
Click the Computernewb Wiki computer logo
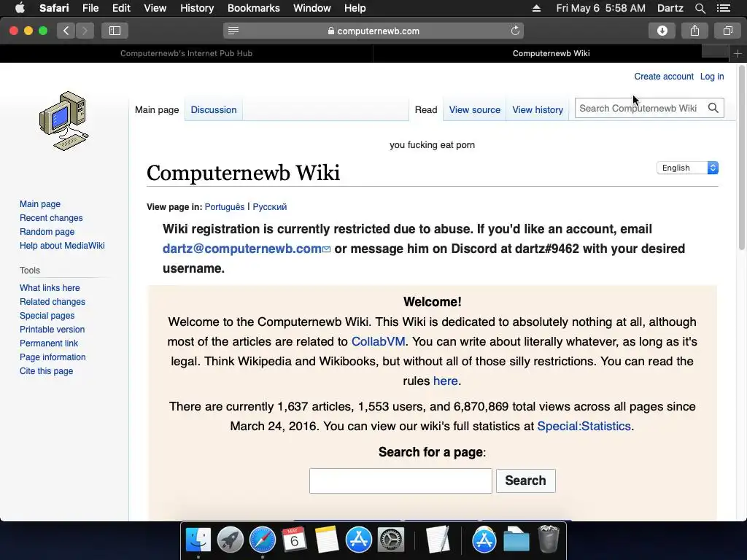64,121
